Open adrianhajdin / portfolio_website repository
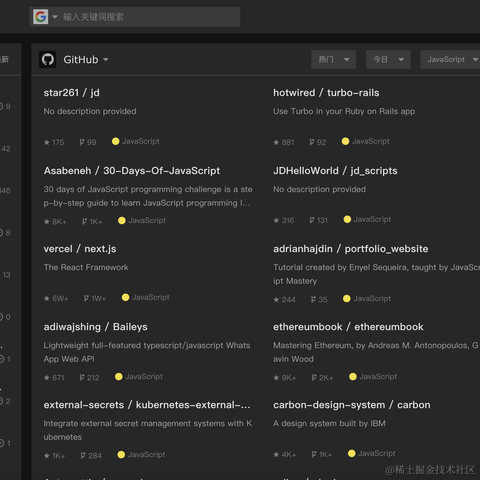The height and width of the screenshot is (480, 480). click(x=351, y=249)
